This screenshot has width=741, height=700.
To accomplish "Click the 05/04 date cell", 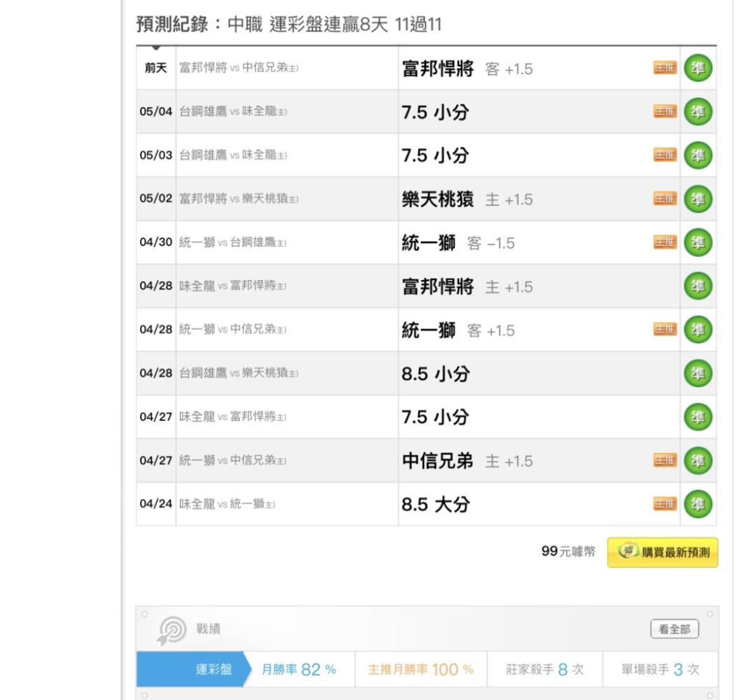I will tap(156, 111).
